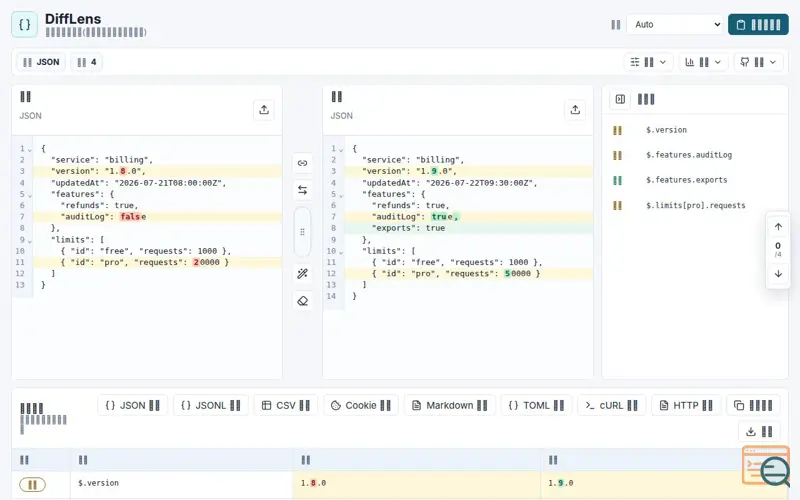The height and width of the screenshot is (500, 800).
Task: Collapse "limits" fold chevron at right line 10
Action: tap(341, 252)
